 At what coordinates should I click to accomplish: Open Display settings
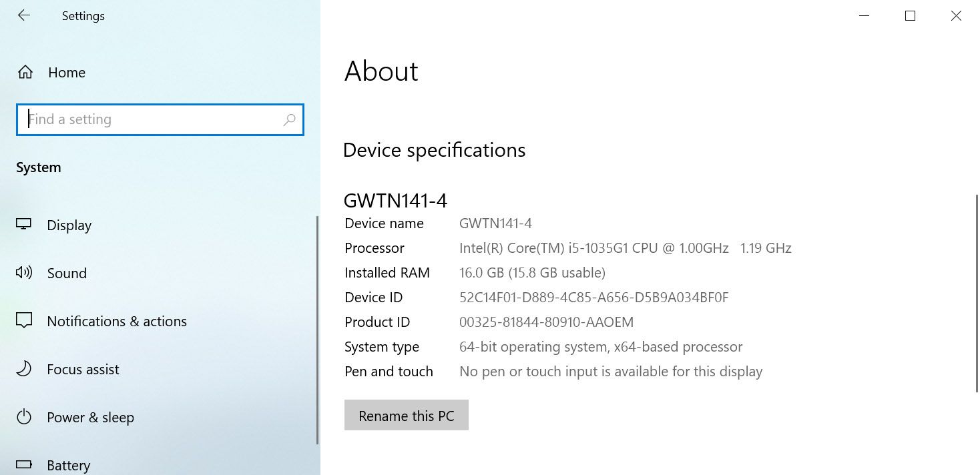[69, 225]
